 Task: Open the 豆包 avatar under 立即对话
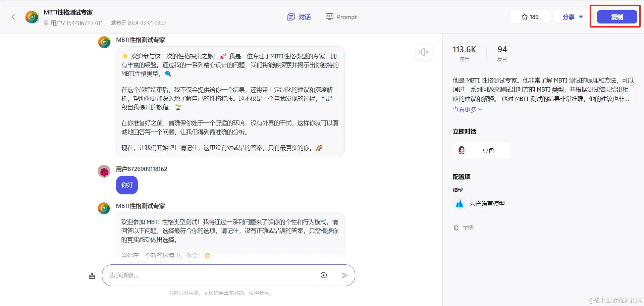(461, 150)
